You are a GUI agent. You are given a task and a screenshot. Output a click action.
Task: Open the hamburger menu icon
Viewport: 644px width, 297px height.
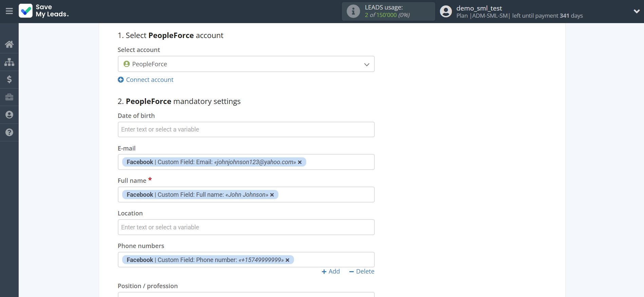(x=9, y=11)
